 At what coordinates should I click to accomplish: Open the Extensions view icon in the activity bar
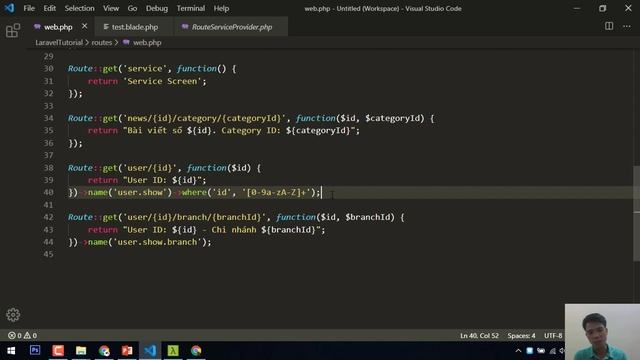pyautogui.click(x=13, y=30)
